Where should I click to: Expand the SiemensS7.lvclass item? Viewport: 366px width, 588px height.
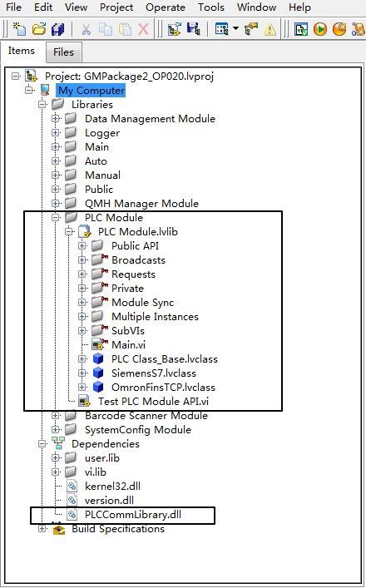click(82, 373)
